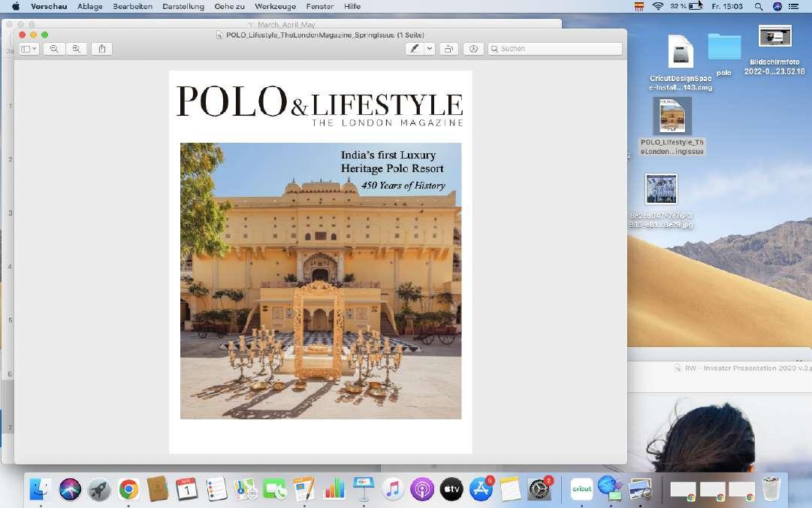Open Podcasts from the Dock
Viewport: 812px width, 508px height.
[422, 488]
